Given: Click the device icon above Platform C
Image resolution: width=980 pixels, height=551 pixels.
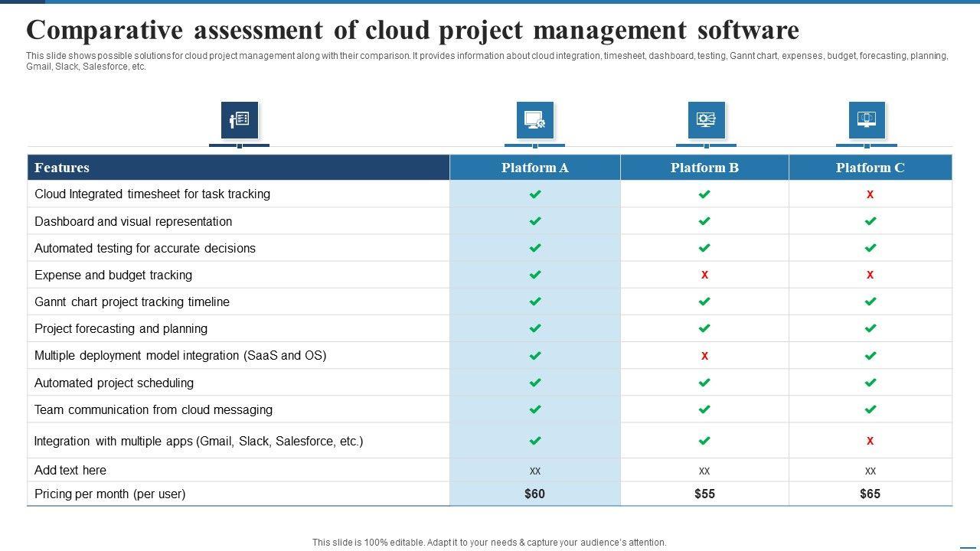Looking at the screenshot, I should pos(867,119).
